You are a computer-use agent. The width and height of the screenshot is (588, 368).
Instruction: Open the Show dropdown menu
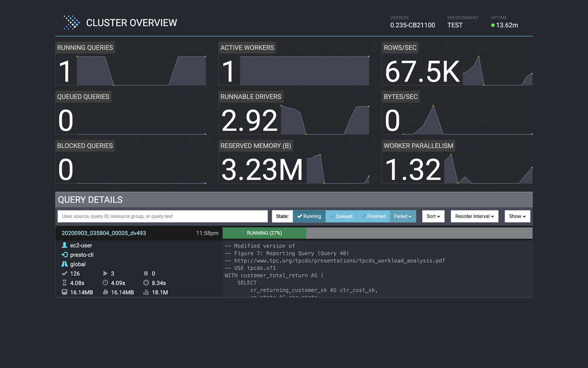click(517, 216)
